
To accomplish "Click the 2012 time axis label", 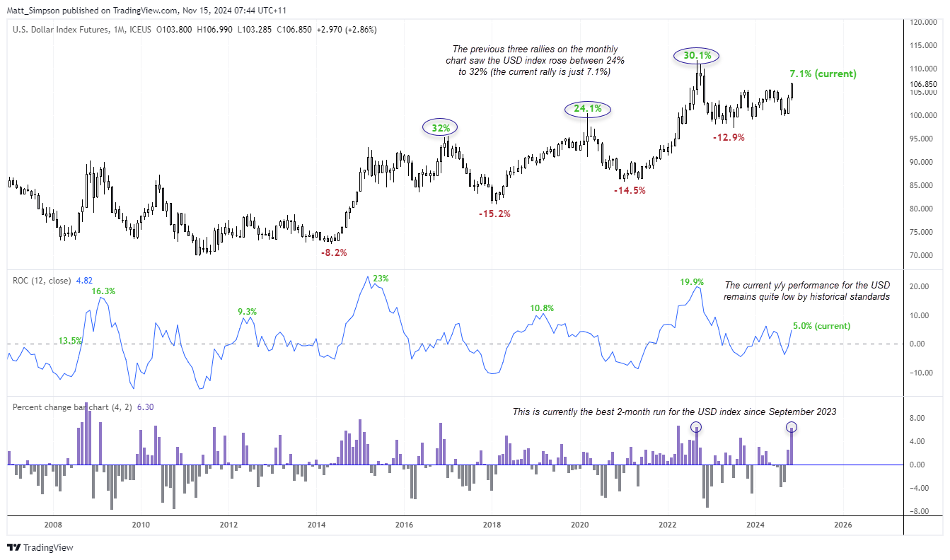I will point(228,525).
